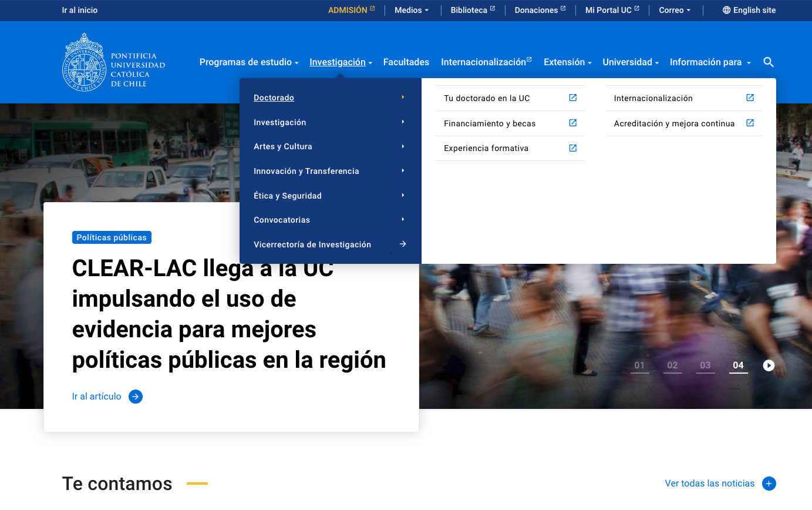Expand the Correo dropdown
Viewport: 812px width, 510px height.
click(675, 10)
